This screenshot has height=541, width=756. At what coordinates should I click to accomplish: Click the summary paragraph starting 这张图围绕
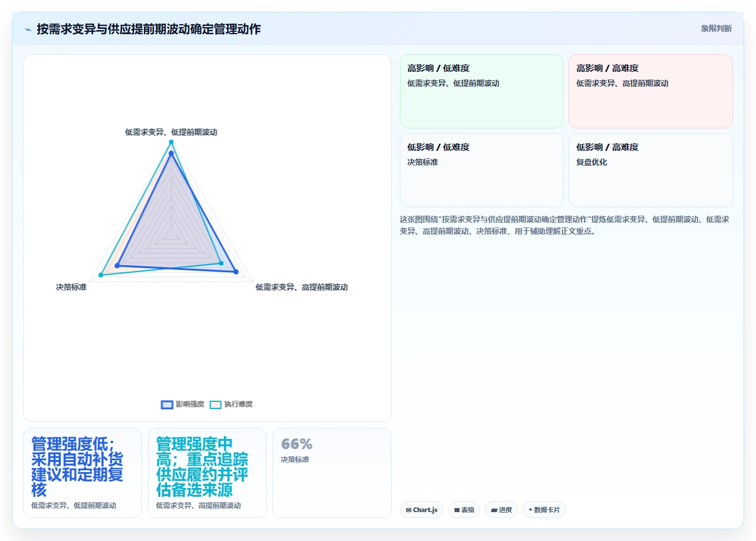tap(565, 225)
